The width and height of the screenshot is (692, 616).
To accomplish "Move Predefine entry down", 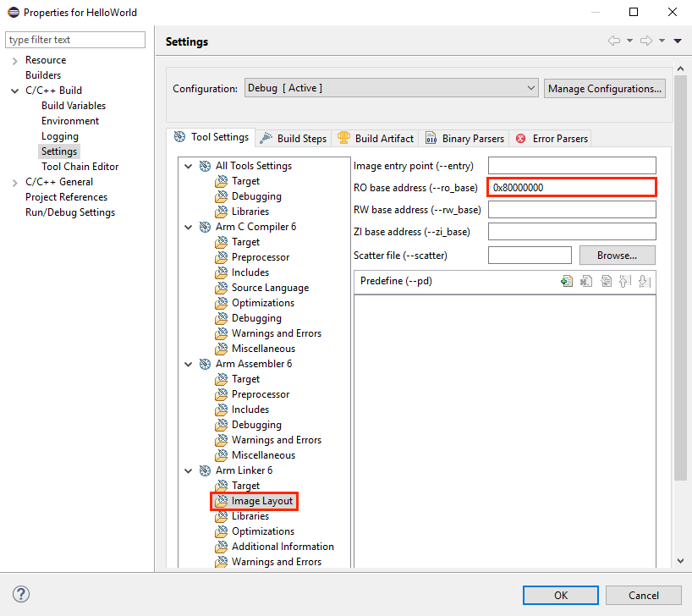I will [x=644, y=281].
